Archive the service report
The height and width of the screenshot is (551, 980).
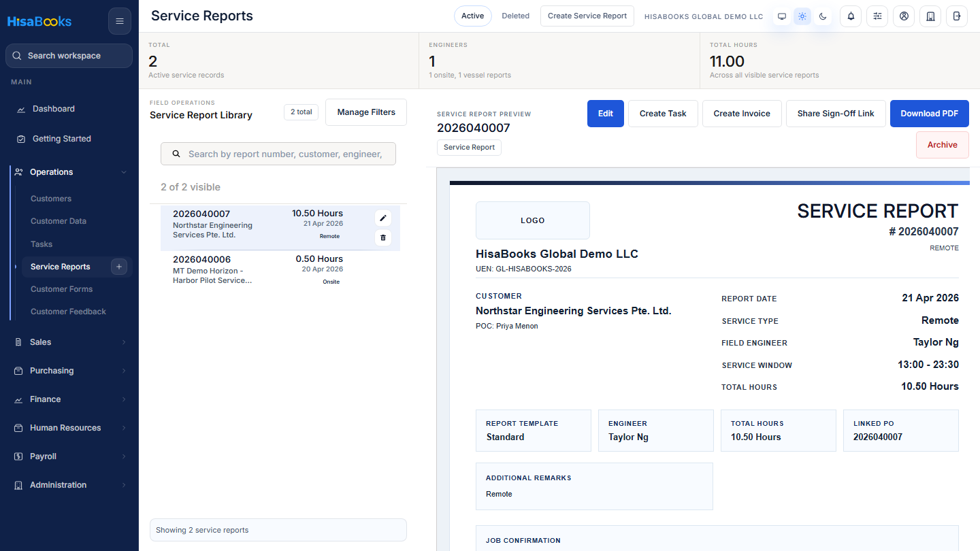(x=943, y=145)
